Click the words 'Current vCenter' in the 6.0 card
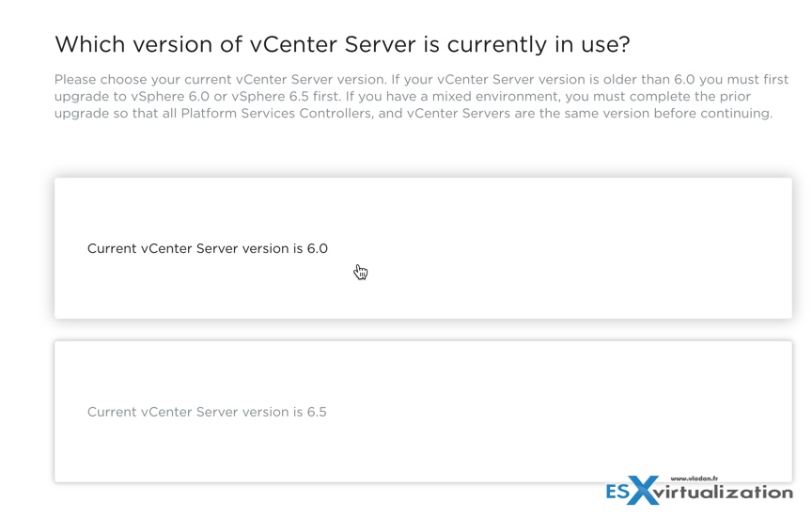 (x=138, y=249)
